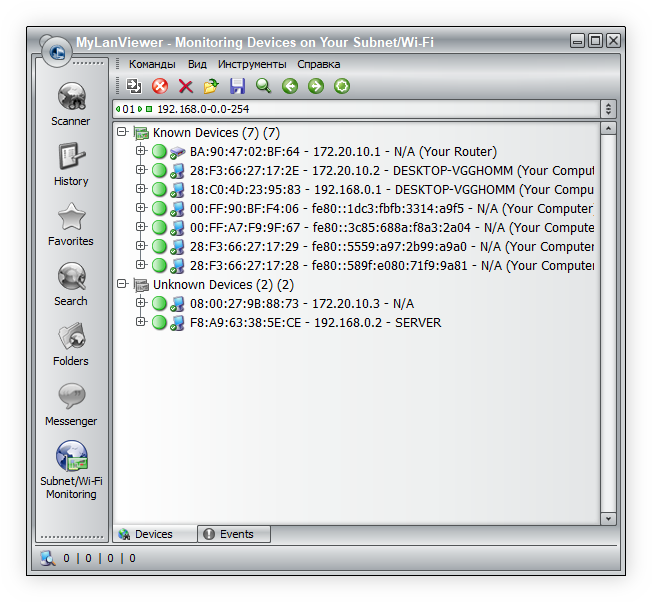Select the 192.168.0.1 DESKTOP-VGGHOMM row
The image size is (652, 602).
click(392, 190)
